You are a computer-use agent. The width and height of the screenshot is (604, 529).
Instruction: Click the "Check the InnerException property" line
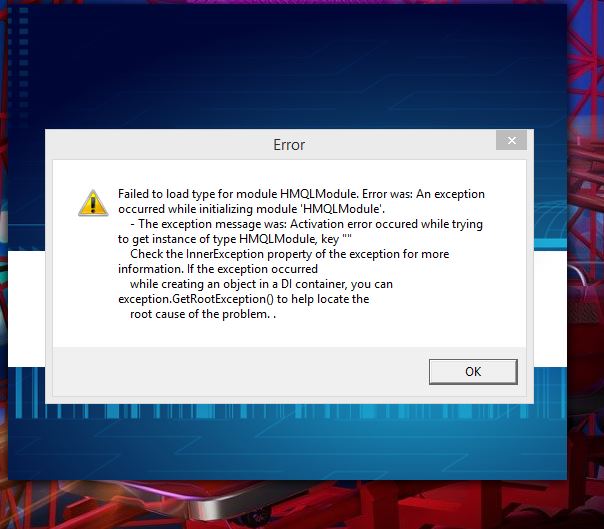[x=290, y=254]
